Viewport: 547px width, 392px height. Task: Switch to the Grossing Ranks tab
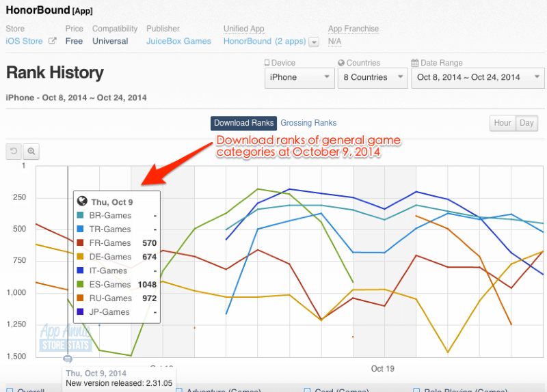(308, 123)
